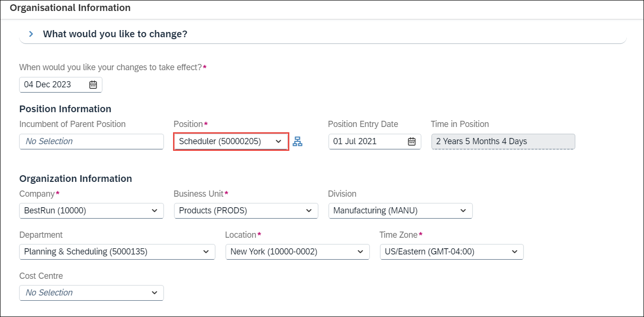The height and width of the screenshot is (317, 644).
Task: Click the Organisational Information section title
Action: 70,8
